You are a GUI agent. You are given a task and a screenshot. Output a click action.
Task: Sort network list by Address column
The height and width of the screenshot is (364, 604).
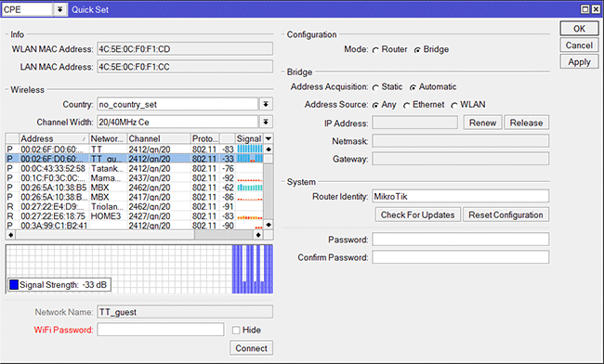tap(53, 138)
